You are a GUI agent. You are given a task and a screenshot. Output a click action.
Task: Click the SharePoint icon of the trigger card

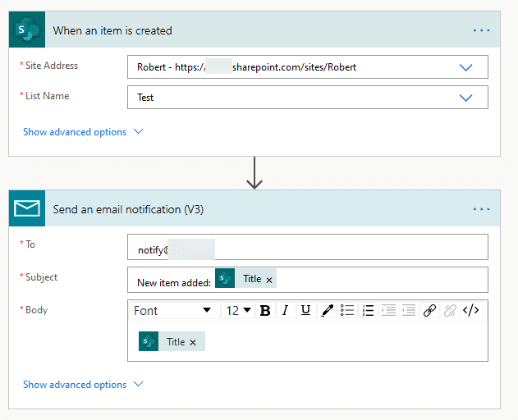pyautogui.click(x=27, y=30)
